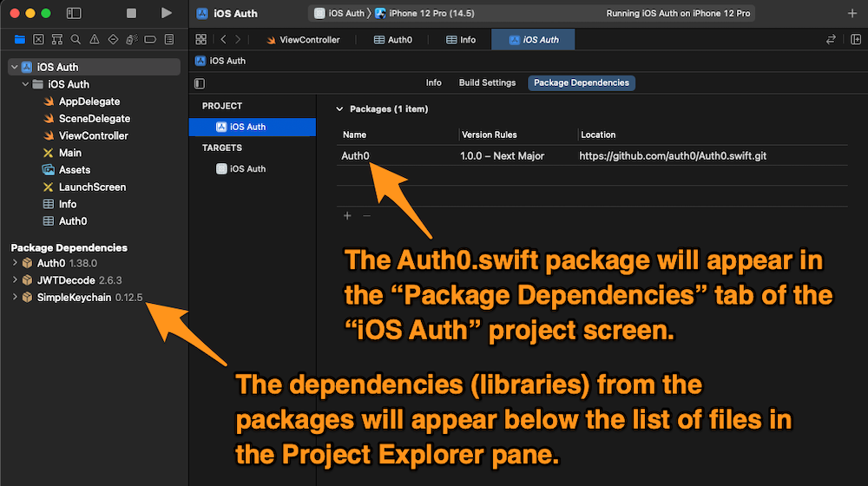Hide the project and targets list
Viewport: 868px width, 486px height.
(200, 83)
